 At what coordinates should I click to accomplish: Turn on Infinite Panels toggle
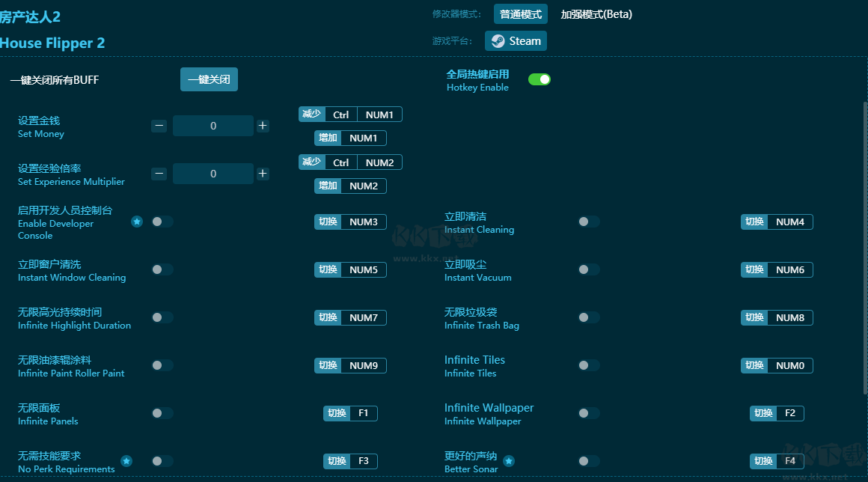162,413
